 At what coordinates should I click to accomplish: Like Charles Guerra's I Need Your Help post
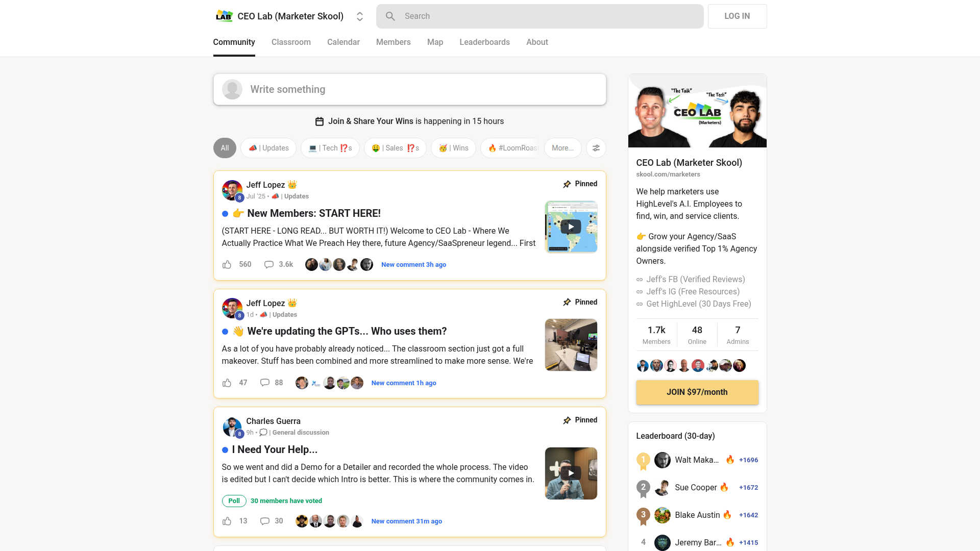click(227, 521)
